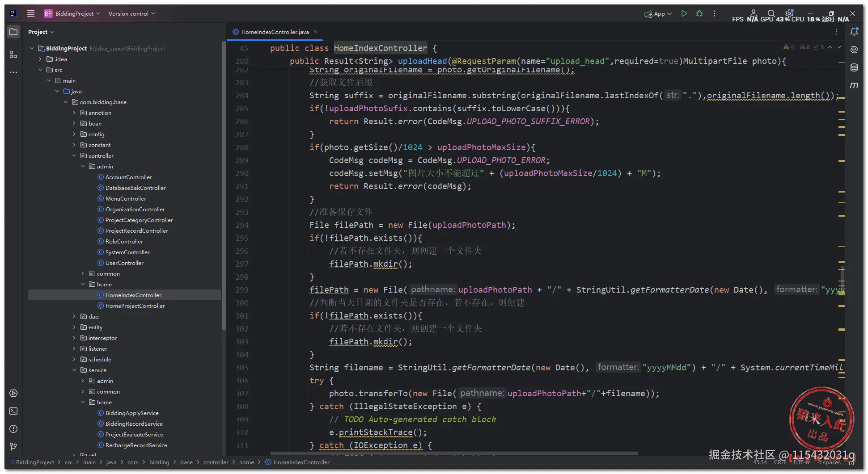Open Code With Me icon
868x474 pixels.
coord(754,13)
